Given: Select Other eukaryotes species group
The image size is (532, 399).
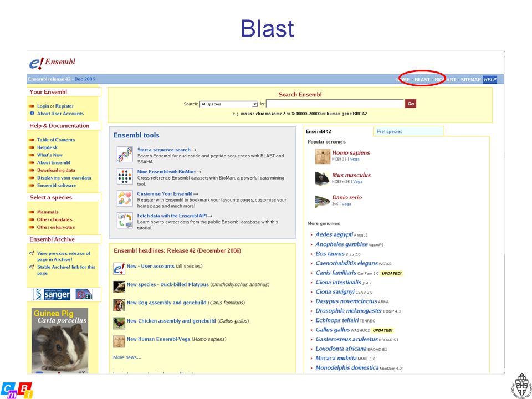Looking at the screenshot, I should pyautogui.click(x=56, y=227).
